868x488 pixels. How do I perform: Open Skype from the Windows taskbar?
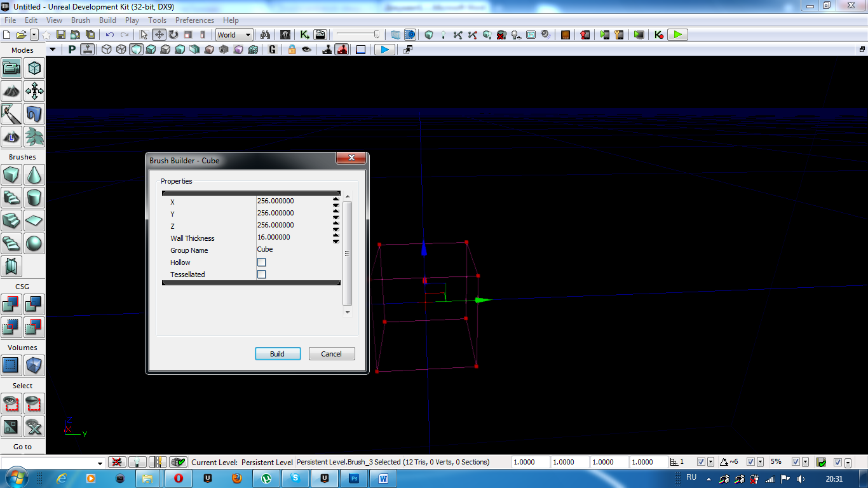pos(295,478)
